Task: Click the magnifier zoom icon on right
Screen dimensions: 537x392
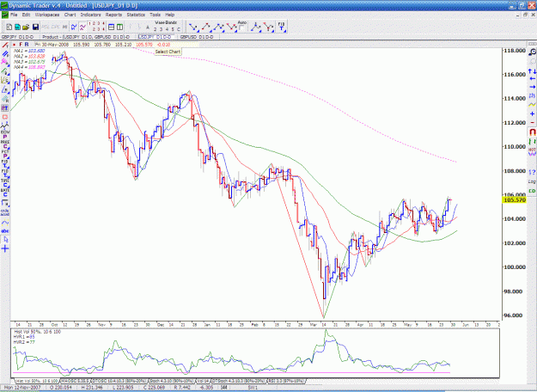Action: click(532, 52)
